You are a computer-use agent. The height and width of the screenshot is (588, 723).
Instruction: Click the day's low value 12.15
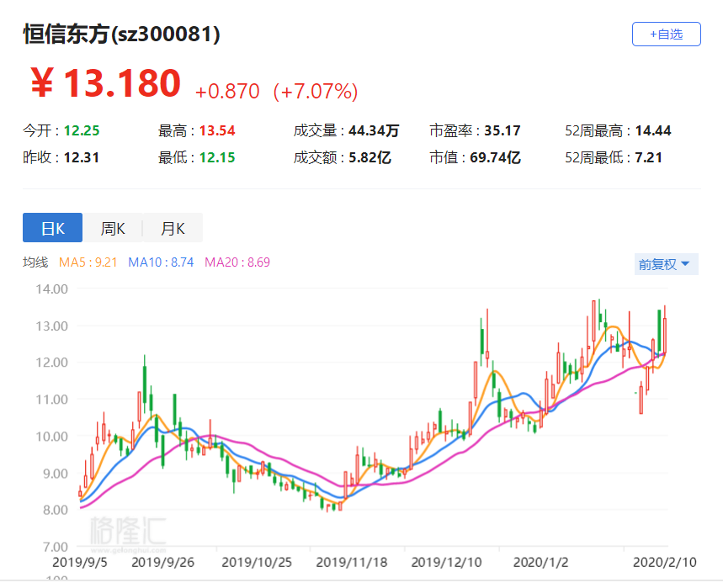(217, 157)
